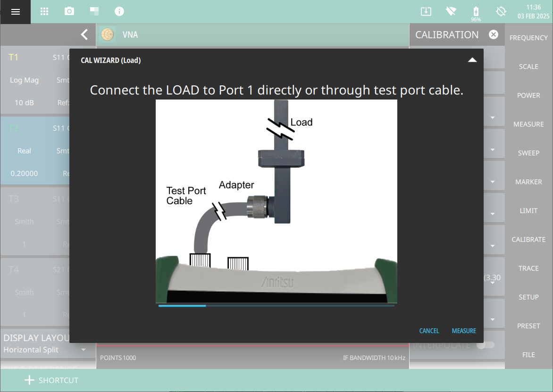553x392 pixels.
Task: Open the apps grid icon
Action: pos(44,11)
